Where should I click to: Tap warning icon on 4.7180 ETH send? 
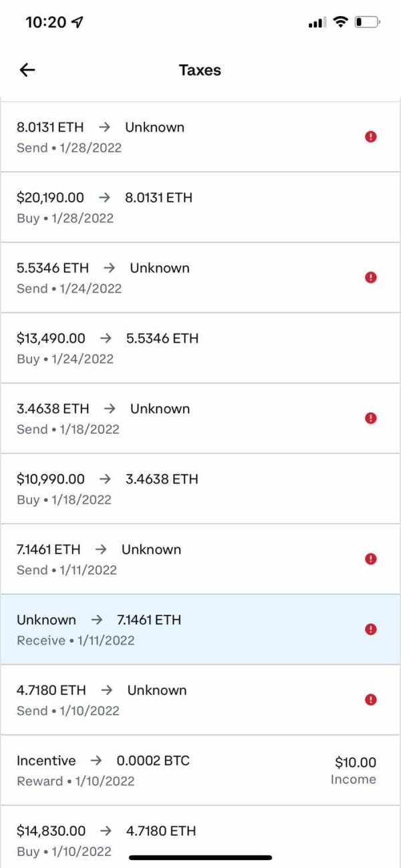tap(371, 700)
